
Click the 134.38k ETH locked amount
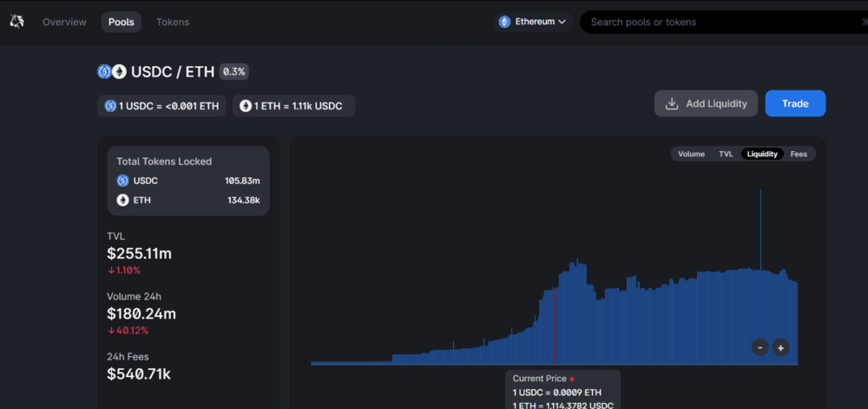[244, 201]
